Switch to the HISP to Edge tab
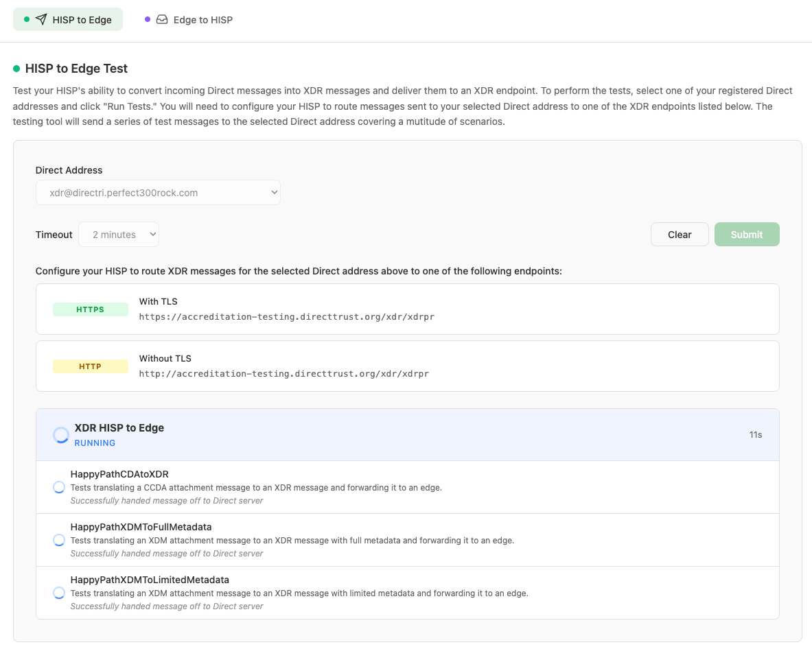Image resolution: width=812 pixels, height=647 pixels. pos(68,20)
